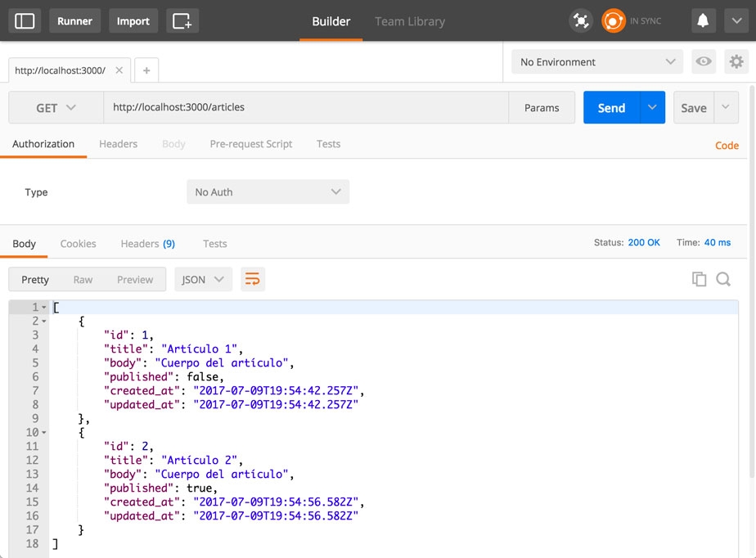
Task: Open a new window with the plus icon
Action: click(182, 20)
